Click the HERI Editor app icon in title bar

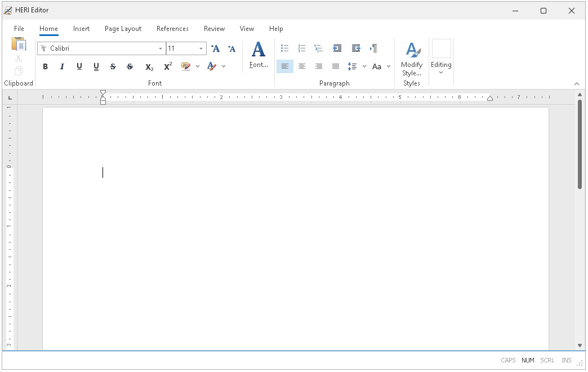tap(8, 10)
